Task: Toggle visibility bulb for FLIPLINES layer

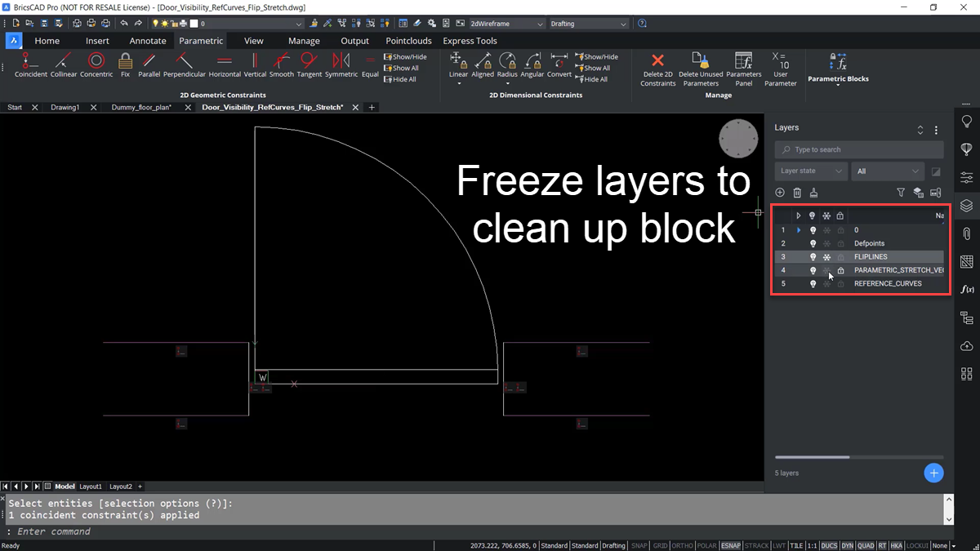Action: [x=813, y=257]
